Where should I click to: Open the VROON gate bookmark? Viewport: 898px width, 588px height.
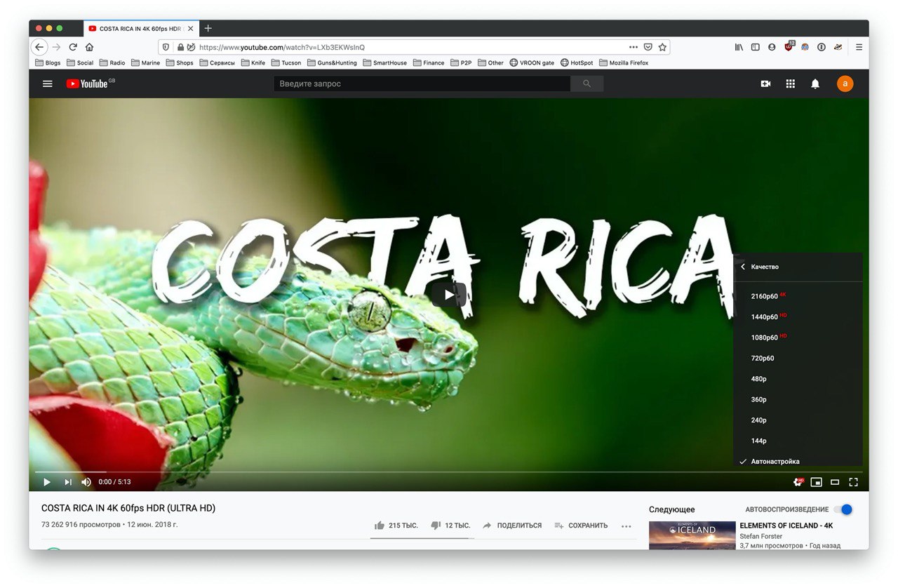532,62
